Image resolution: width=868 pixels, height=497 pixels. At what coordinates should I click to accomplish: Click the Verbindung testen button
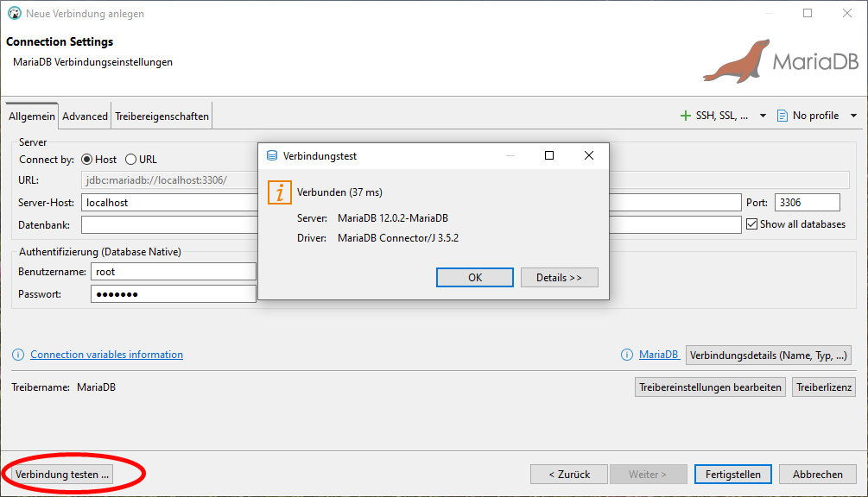click(62, 474)
